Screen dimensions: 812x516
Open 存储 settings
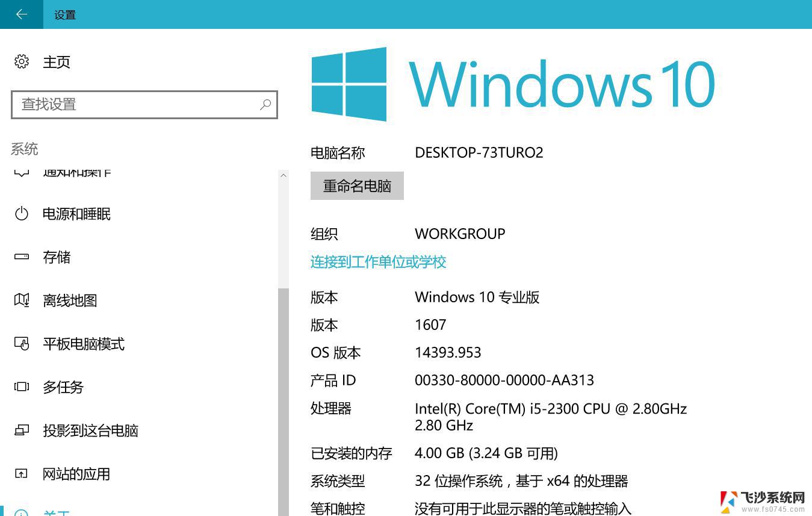tap(57, 257)
